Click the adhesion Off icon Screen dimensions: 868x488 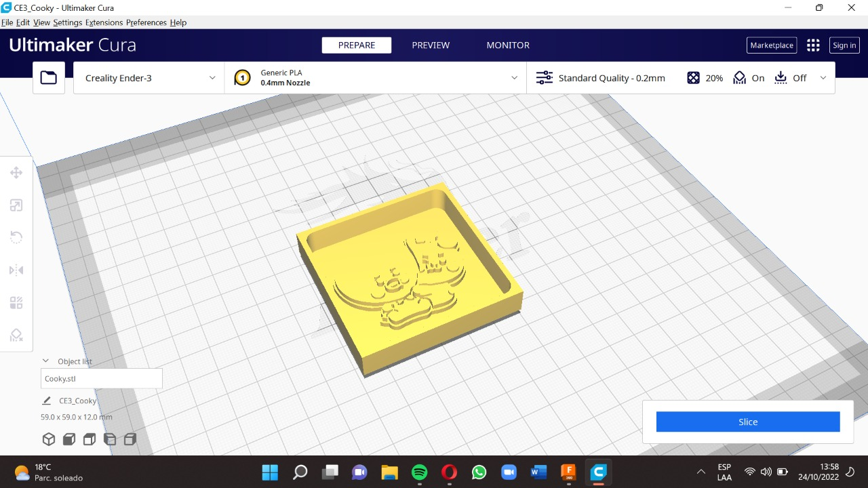pos(781,78)
